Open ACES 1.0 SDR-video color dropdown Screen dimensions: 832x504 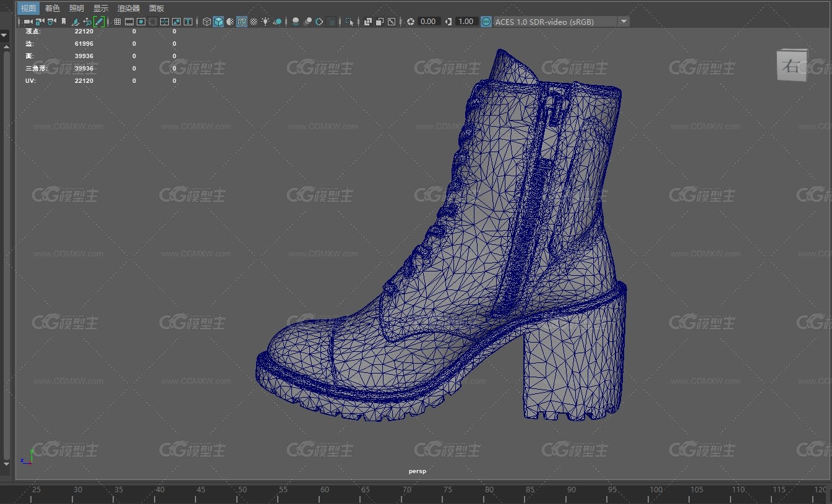562,22
